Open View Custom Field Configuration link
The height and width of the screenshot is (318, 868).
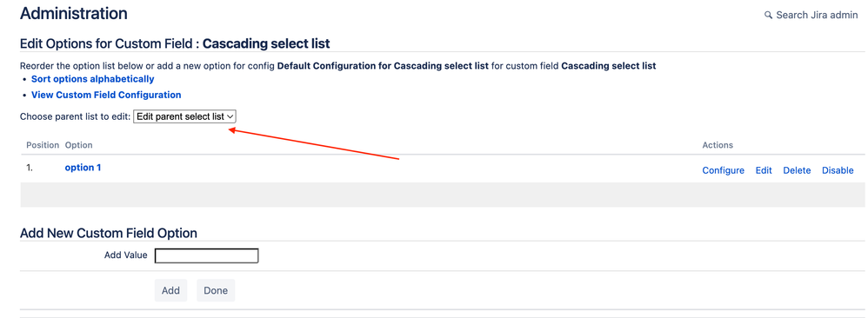click(x=106, y=95)
